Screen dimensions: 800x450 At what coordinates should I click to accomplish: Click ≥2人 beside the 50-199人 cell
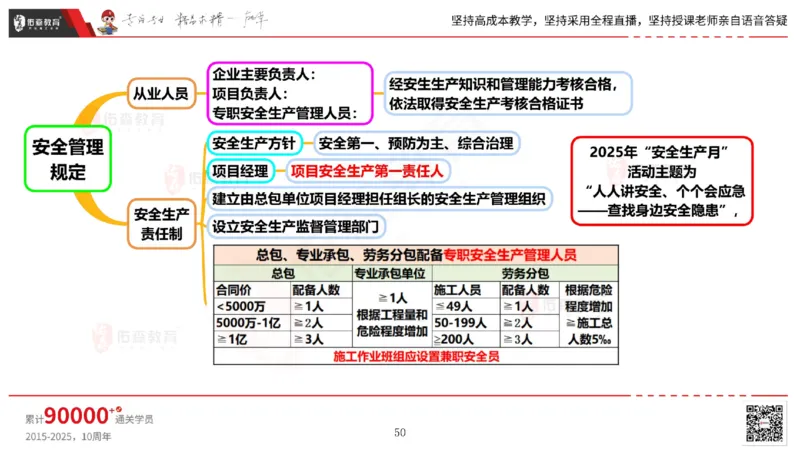pos(529,322)
